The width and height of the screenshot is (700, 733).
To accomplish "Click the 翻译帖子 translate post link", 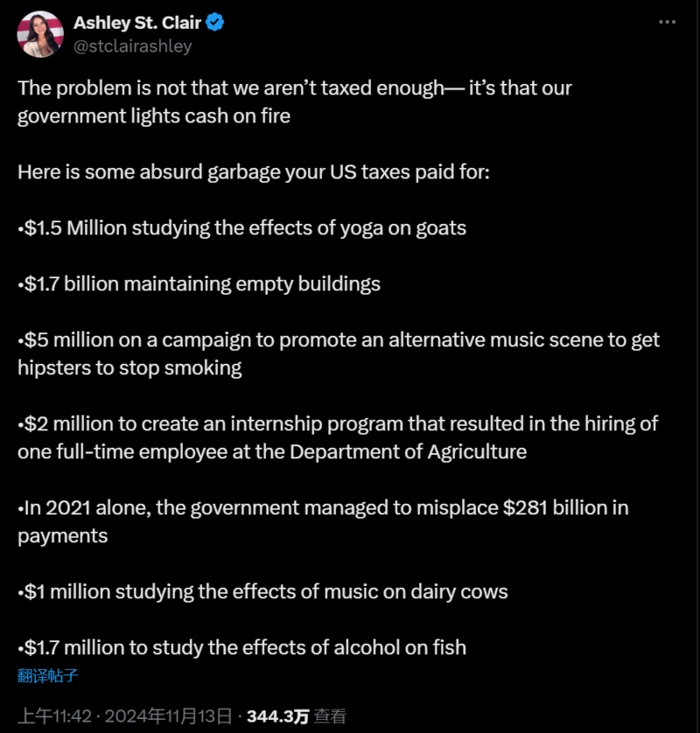I will 48,675.
